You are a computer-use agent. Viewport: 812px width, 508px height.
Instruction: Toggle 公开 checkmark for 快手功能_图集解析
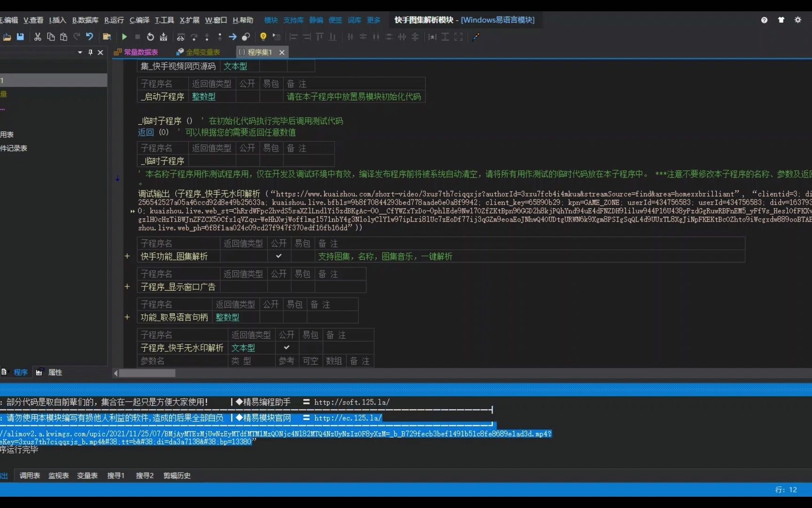[x=279, y=256]
